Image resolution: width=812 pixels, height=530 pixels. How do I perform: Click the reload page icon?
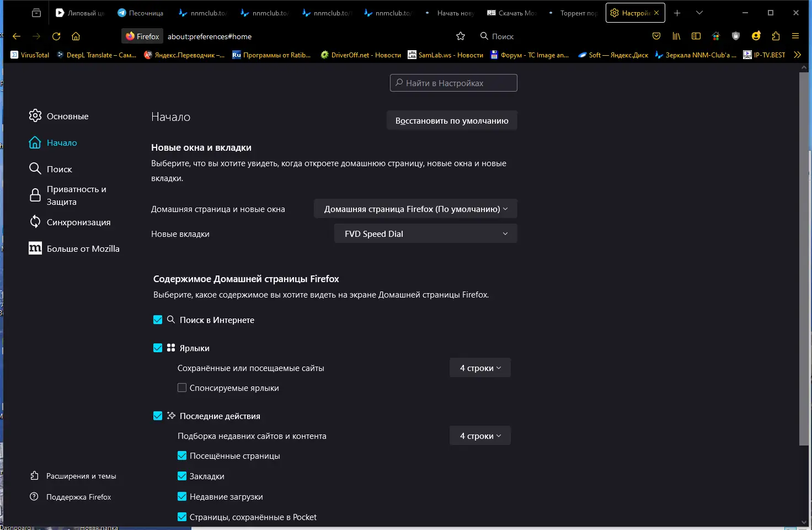[x=56, y=36]
